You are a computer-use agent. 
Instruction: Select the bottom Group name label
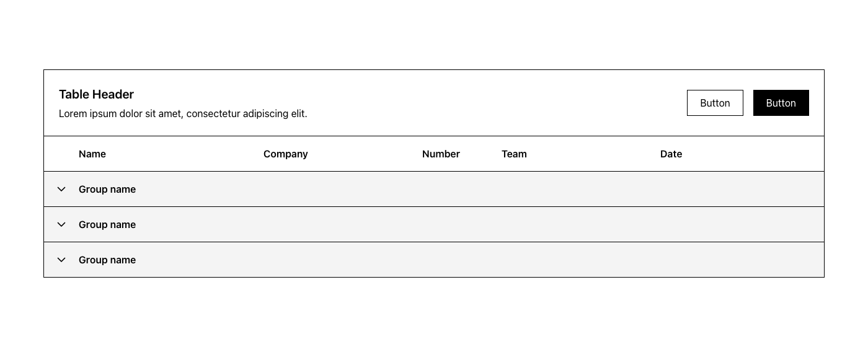[x=107, y=260]
